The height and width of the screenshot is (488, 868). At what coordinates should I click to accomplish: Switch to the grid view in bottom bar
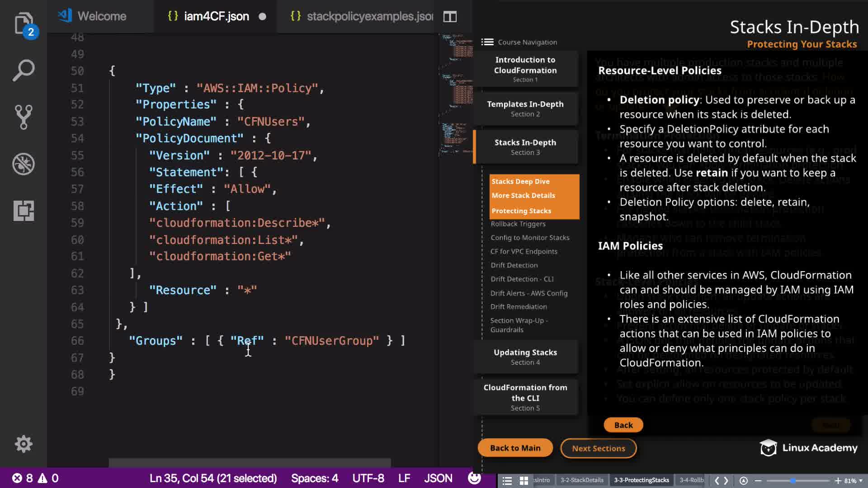point(524,480)
